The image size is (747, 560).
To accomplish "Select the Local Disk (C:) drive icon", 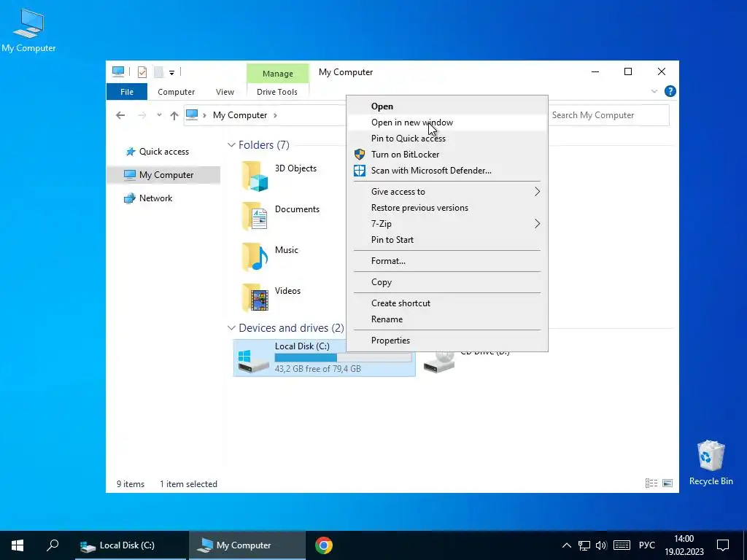I will 253,362.
